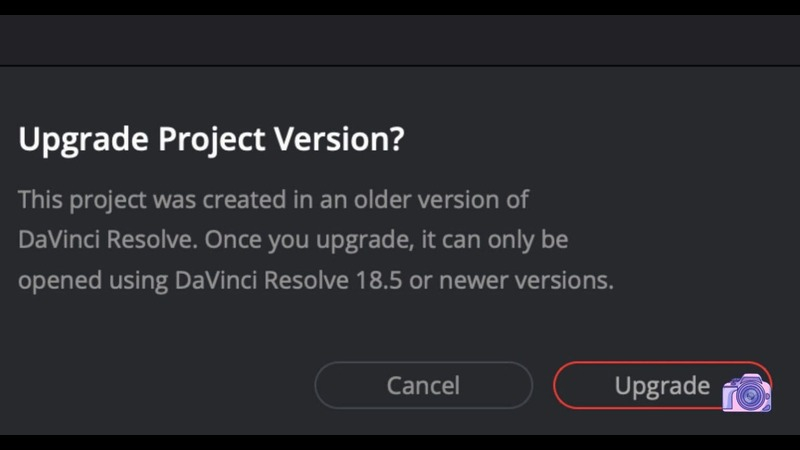This screenshot has width=800, height=450.
Task: Confirm with the red-outlined Upgrade button
Action: 662,385
